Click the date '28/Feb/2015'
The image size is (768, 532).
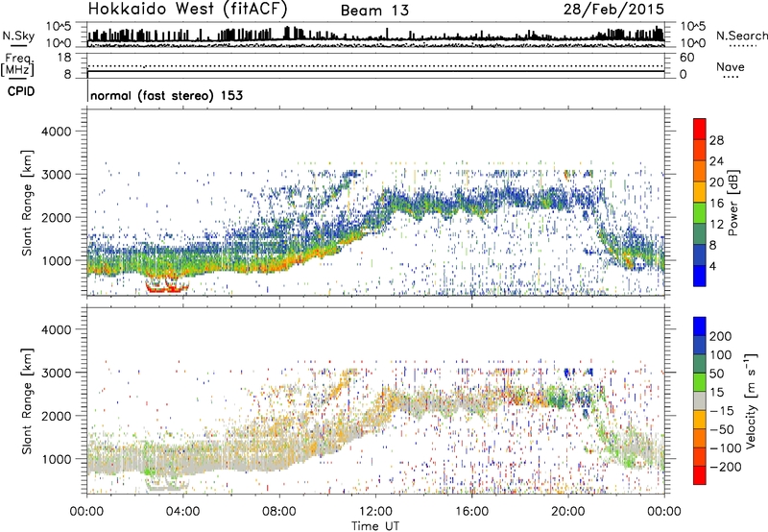(x=613, y=10)
